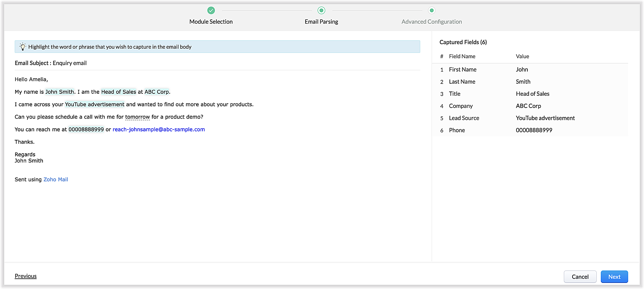Click the green checkmark Module Selection step icon
This screenshot has height=289, width=644.
click(x=211, y=11)
